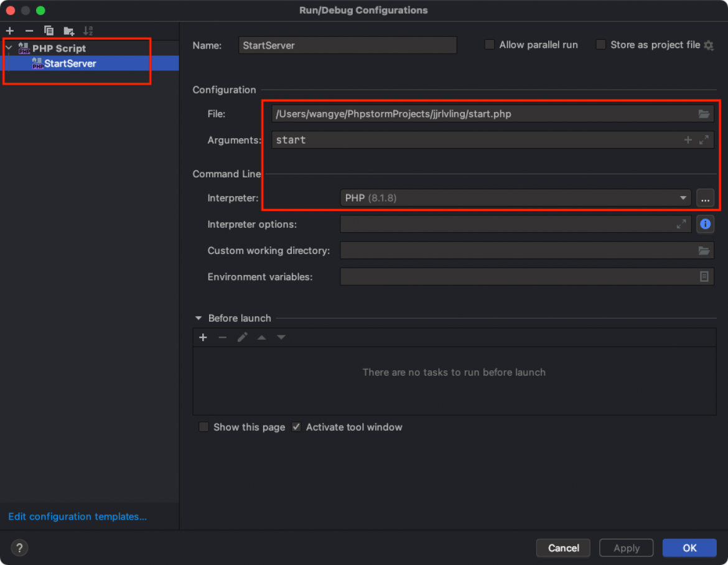The width and height of the screenshot is (728, 565).
Task: Open project file storage settings gear
Action: (x=709, y=45)
